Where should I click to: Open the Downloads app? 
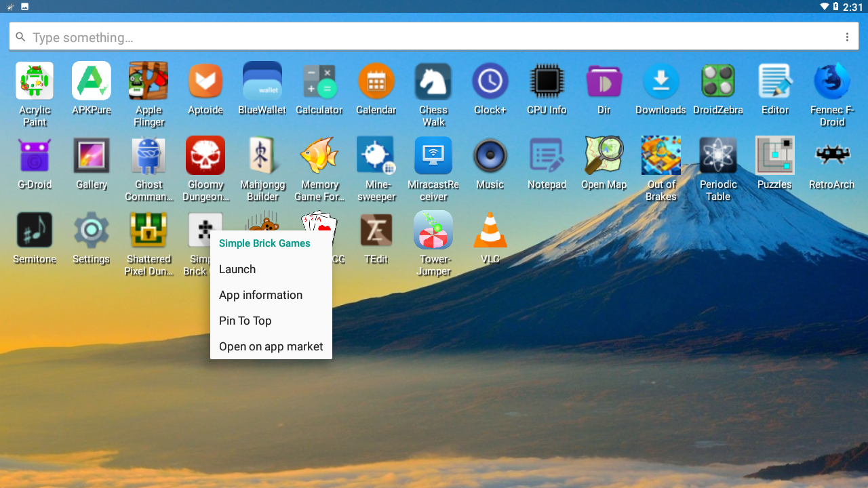(661, 81)
